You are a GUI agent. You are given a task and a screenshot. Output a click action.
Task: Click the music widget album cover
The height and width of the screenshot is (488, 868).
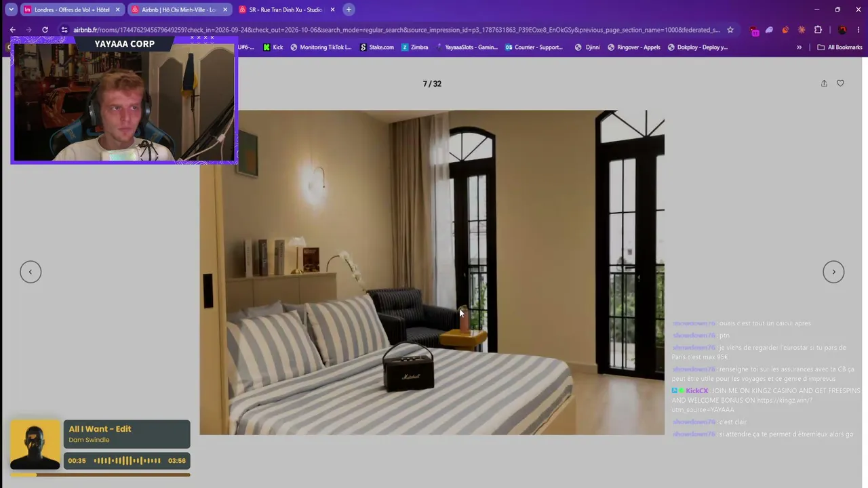pyautogui.click(x=35, y=445)
